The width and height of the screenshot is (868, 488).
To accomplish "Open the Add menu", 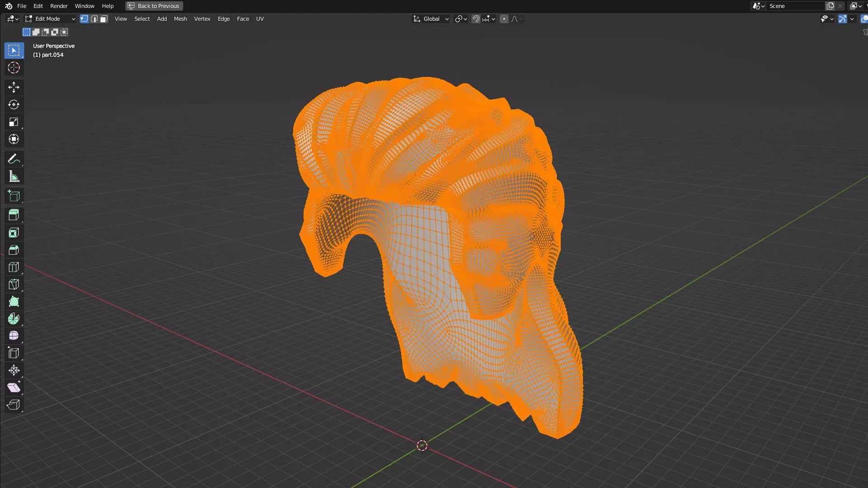I will 162,19.
